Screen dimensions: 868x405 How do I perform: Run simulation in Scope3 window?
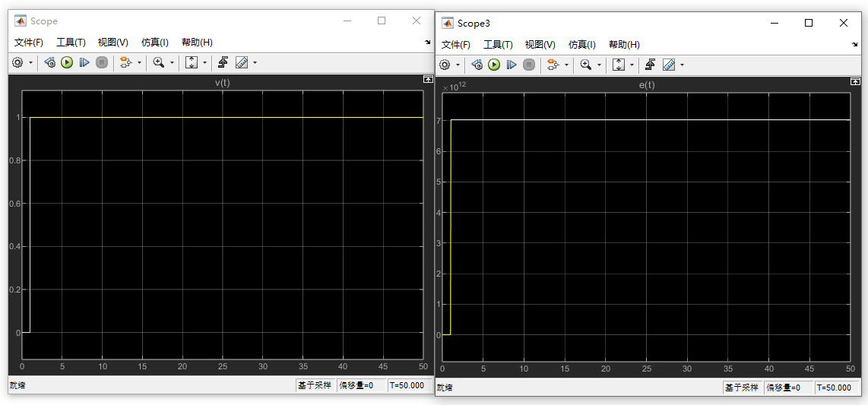point(494,65)
